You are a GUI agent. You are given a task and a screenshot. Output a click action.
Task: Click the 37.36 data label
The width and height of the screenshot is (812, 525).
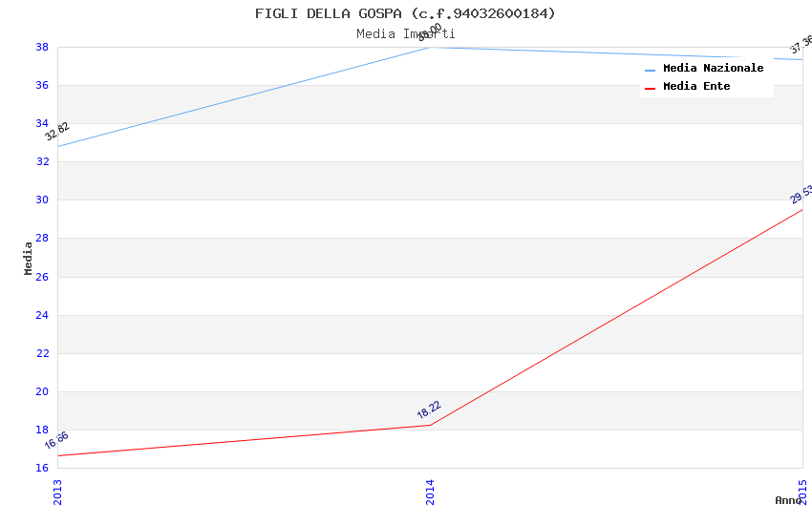click(x=801, y=45)
